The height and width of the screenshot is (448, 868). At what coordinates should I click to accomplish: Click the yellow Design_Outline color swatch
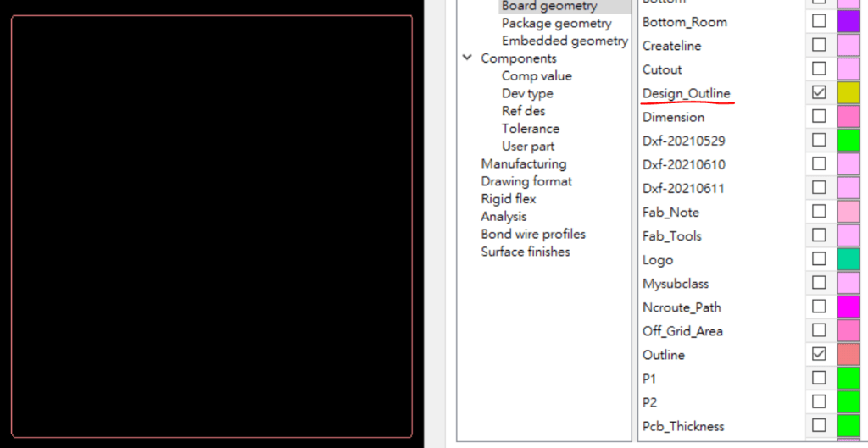tap(848, 92)
